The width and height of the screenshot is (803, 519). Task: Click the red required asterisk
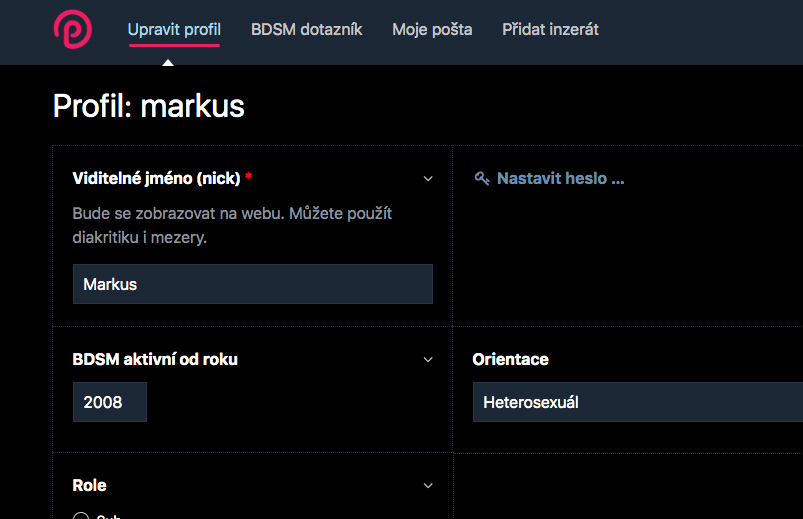(x=248, y=176)
